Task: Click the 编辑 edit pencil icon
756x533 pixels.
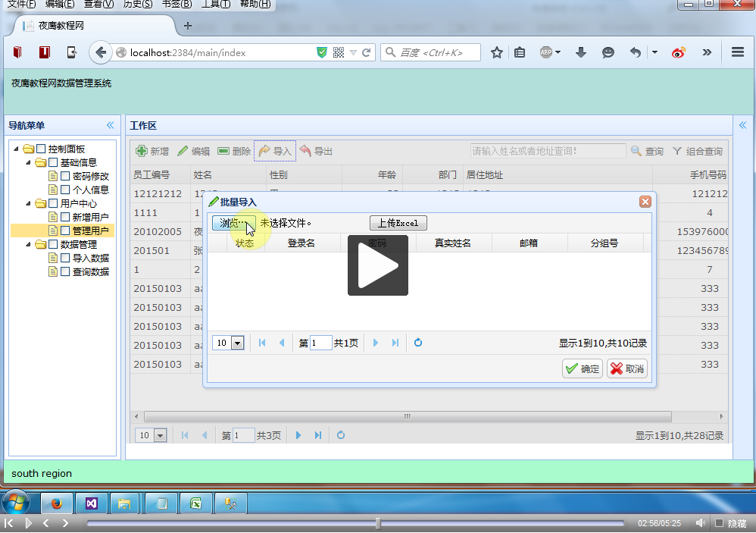Action: (x=183, y=152)
